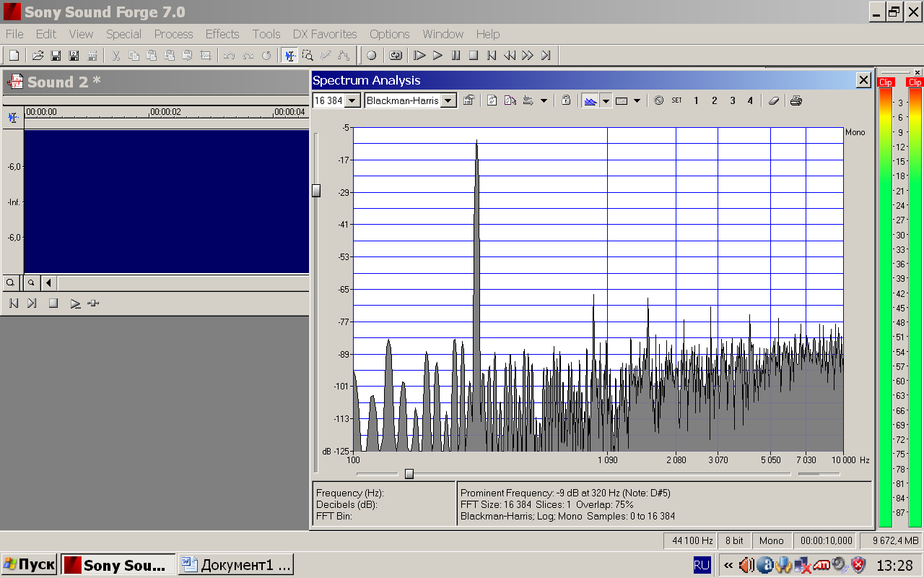Select snapshot 3 button
This screenshot has height=578, width=924.
732,100
